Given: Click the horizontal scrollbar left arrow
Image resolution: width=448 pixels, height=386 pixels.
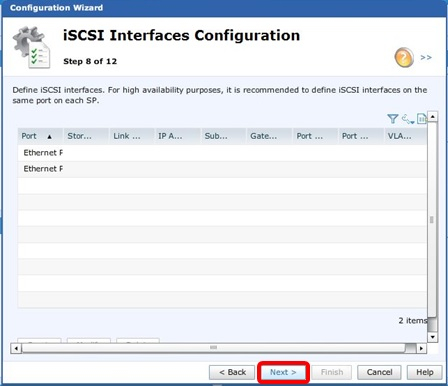Looking at the screenshot, I should click(16, 348).
